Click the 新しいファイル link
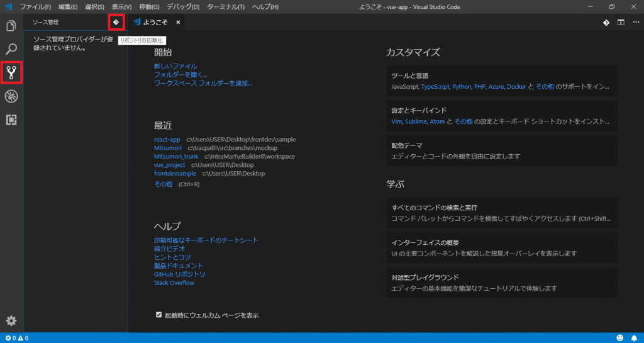The width and height of the screenshot is (644, 343). click(175, 66)
